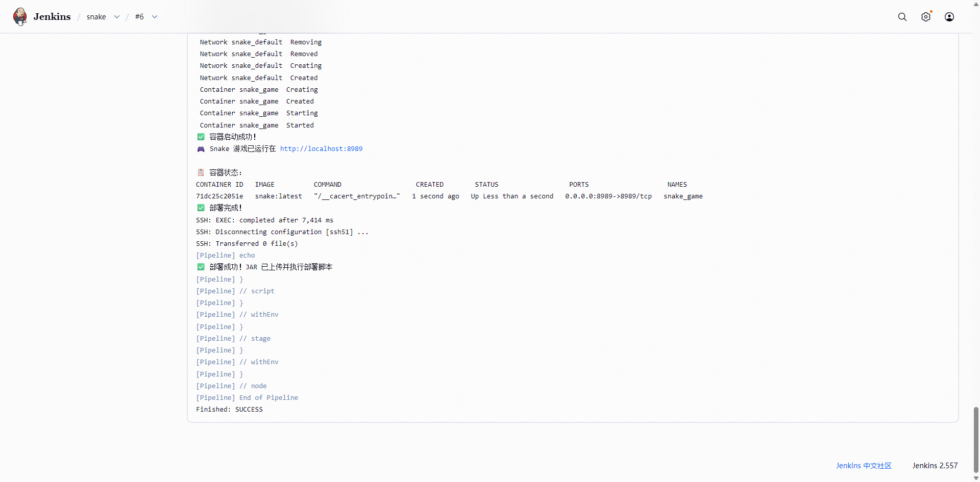Open Manage Jenkins gear icon

926,17
